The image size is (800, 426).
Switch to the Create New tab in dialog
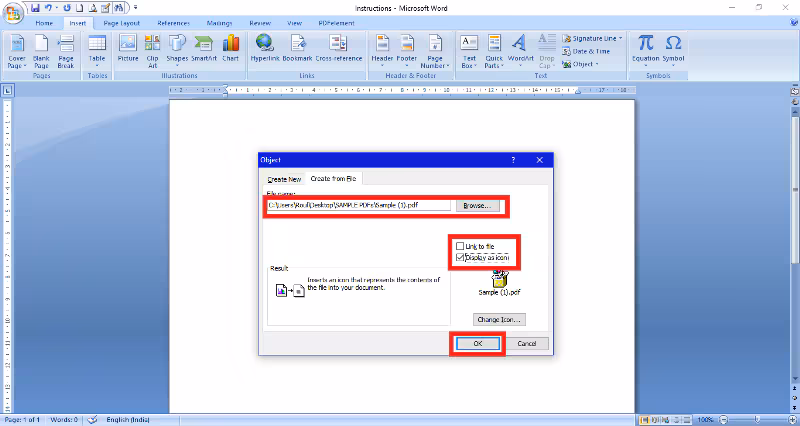(284, 179)
